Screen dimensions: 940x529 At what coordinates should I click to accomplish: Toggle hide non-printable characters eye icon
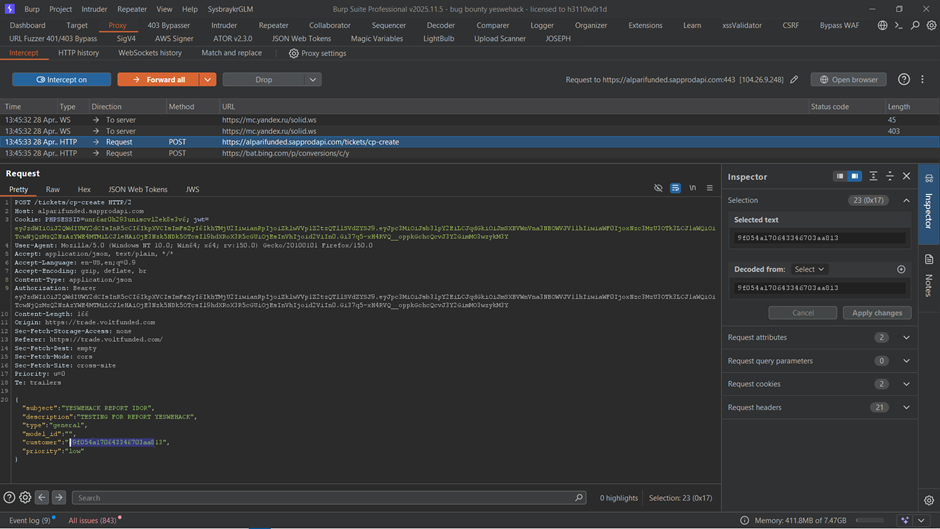[x=658, y=188]
